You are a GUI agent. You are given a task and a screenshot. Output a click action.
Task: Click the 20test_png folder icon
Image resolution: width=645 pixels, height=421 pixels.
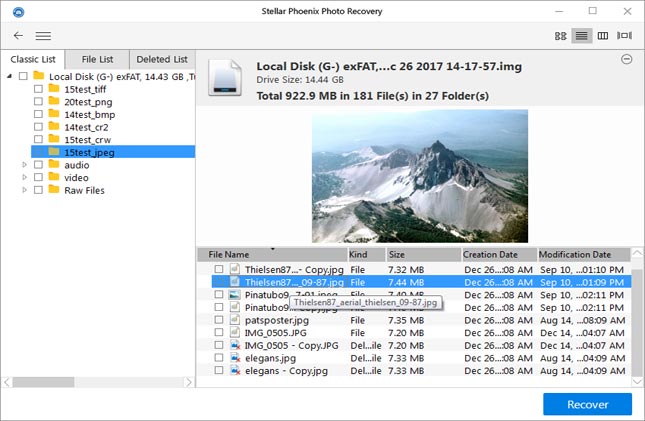point(54,101)
